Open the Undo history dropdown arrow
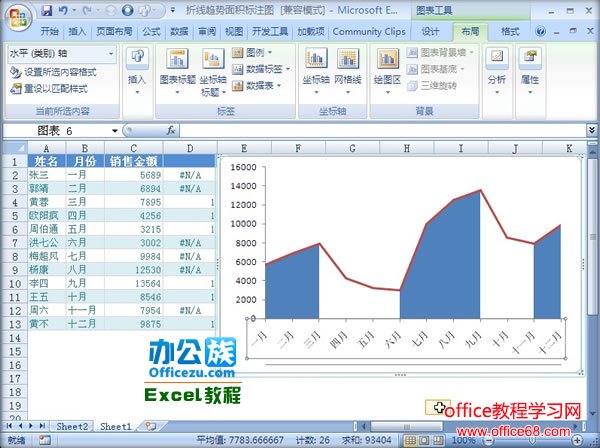This screenshot has height=448, width=600. [x=74, y=10]
